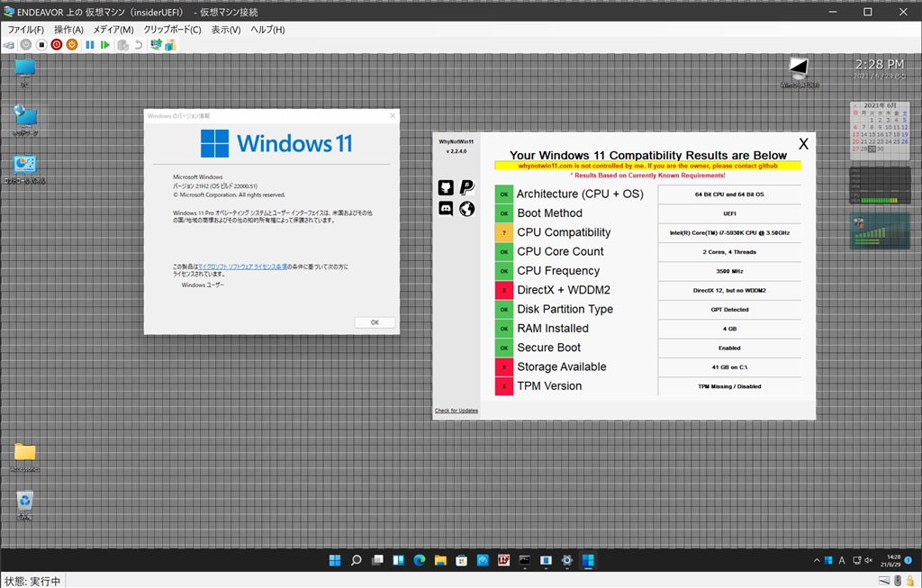The width and height of the screenshot is (922, 588).
Task: Click the PayPal donate icon
Action: click(466, 187)
